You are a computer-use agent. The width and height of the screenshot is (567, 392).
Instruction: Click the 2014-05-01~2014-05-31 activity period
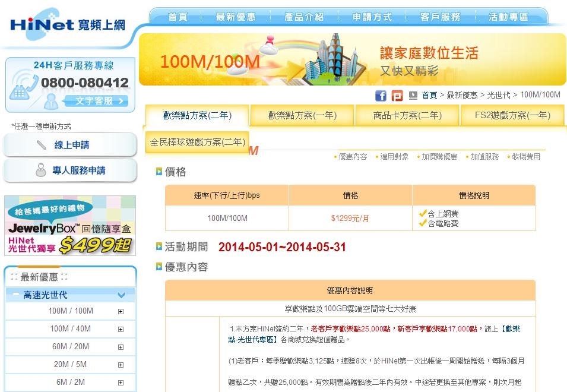[x=282, y=247]
